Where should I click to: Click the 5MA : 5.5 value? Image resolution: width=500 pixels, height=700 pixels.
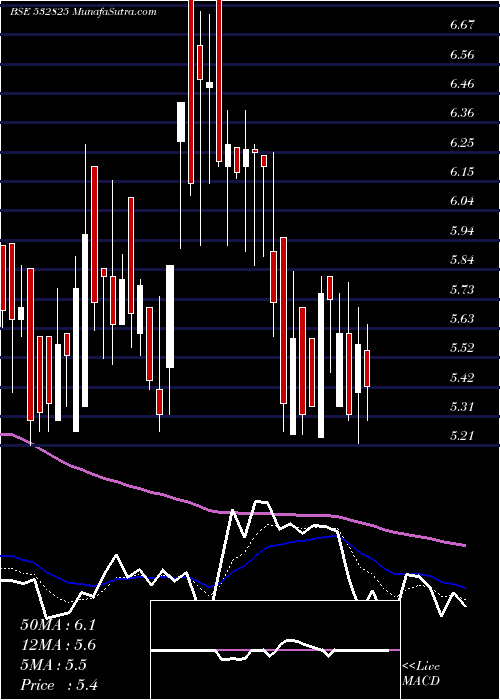[54, 665]
